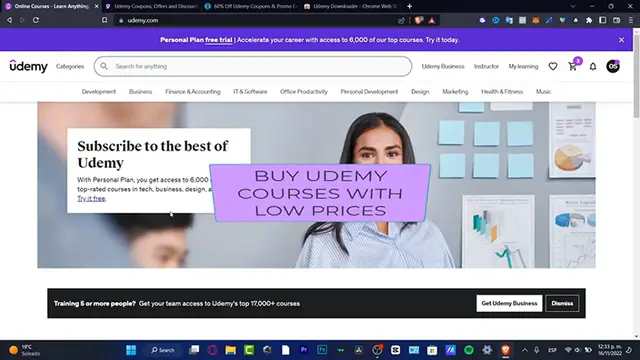Go to My learning

pos(523,67)
